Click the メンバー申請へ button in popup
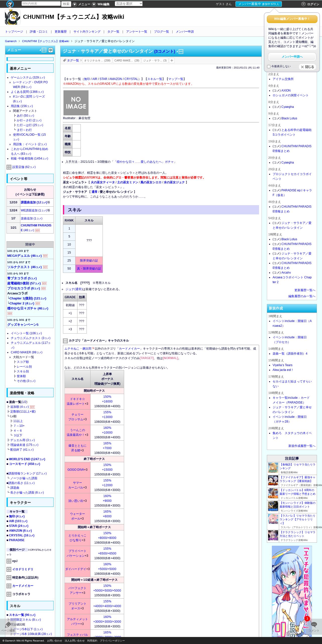Image resolution: width=322 pixels, height=644 pixels. click(x=292, y=57)
